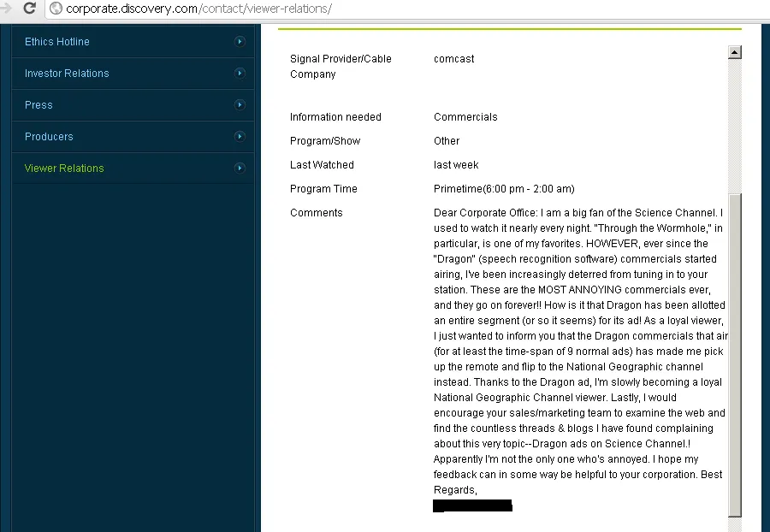
Task: Click the address bar URL
Action: tap(198, 9)
